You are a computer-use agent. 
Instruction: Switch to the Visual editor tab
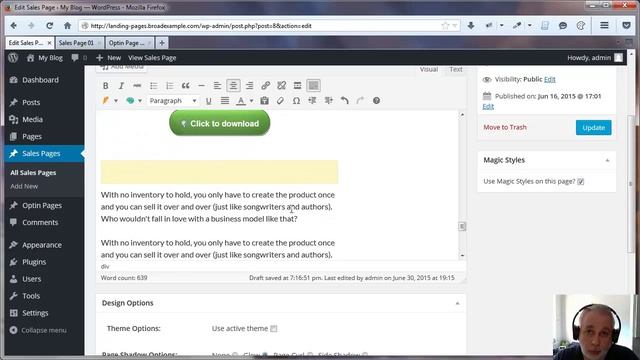[x=429, y=69]
